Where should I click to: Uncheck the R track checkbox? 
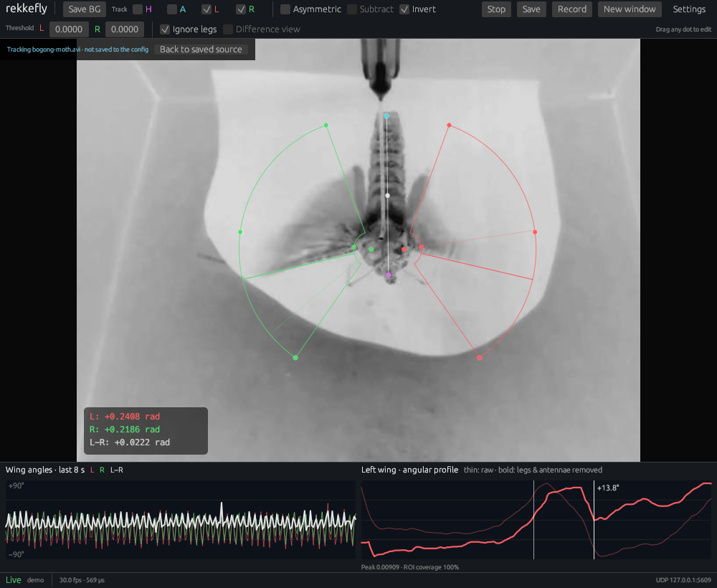click(241, 9)
